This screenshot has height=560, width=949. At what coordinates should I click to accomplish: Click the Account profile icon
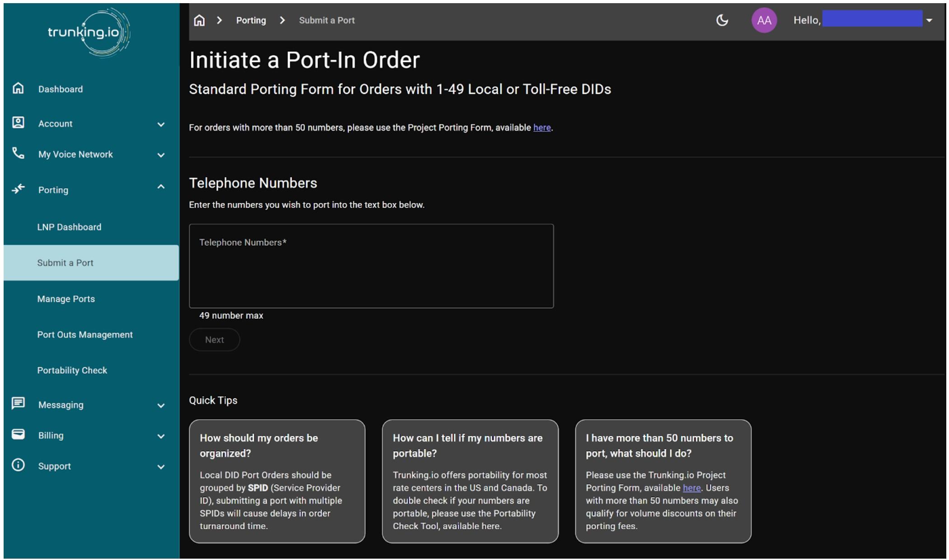(18, 123)
